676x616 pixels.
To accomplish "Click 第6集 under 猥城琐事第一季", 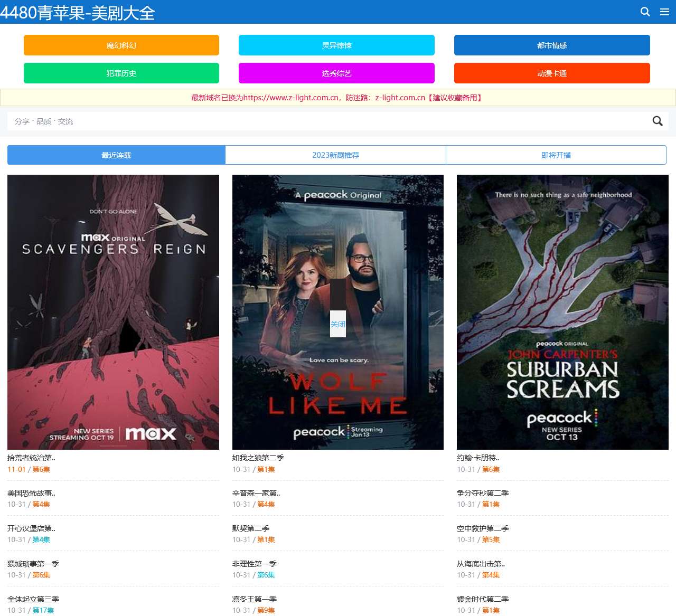I will point(41,575).
